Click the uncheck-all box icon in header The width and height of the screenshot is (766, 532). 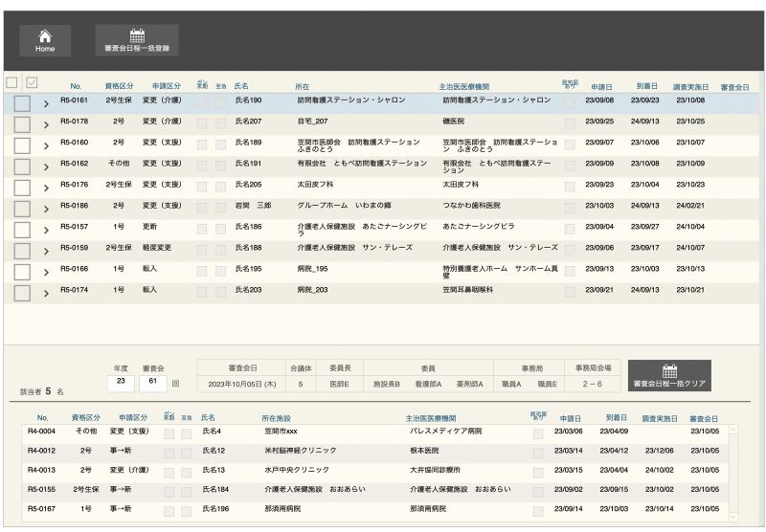point(12,82)
